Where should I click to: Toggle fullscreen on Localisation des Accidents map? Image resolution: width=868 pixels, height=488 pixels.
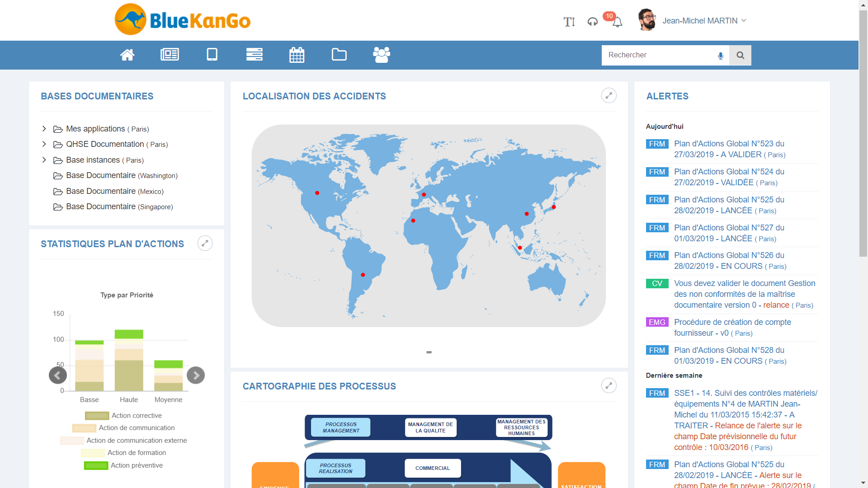click(609, 95)
